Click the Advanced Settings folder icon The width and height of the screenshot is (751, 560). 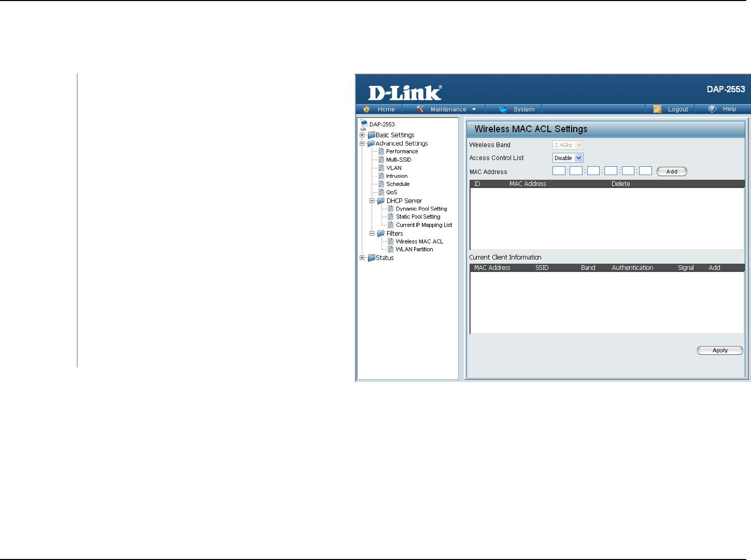tap(371, 143)
